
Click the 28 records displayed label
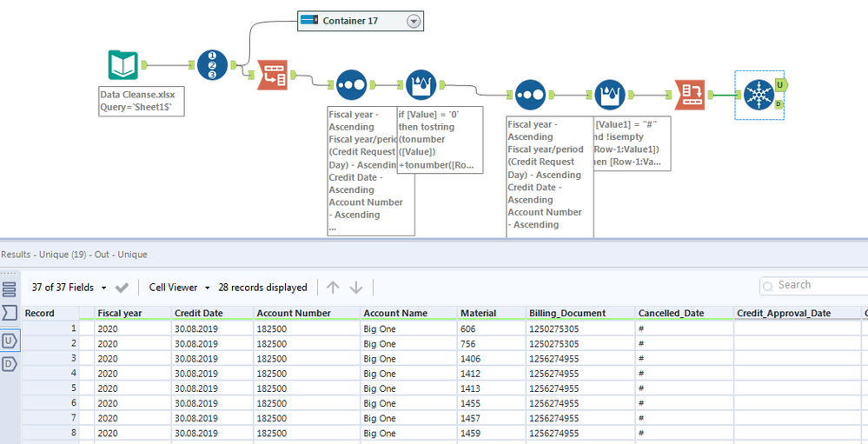263,288
